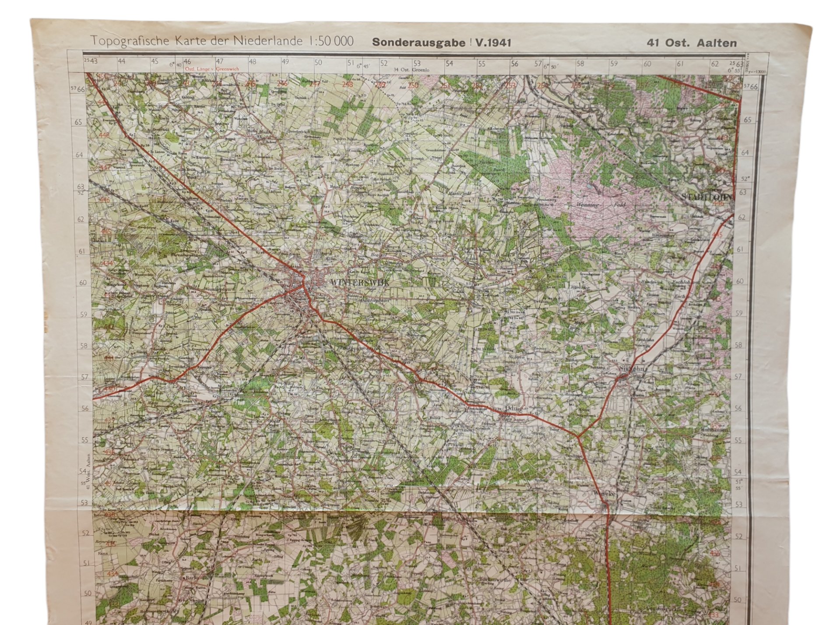The height and width of the screenshot is (625, 840).
Task: Click the "Borkenwirthe" place name
Action: click(495, 579)
